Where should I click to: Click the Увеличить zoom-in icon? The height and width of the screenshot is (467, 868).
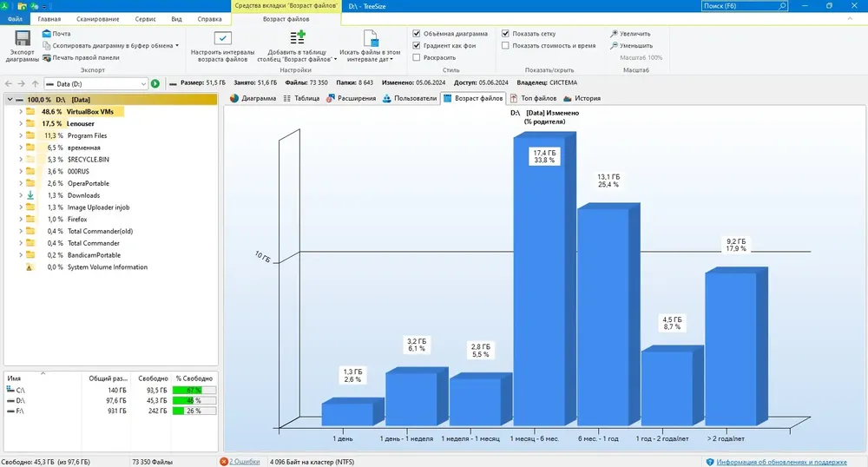click(614, 34)
